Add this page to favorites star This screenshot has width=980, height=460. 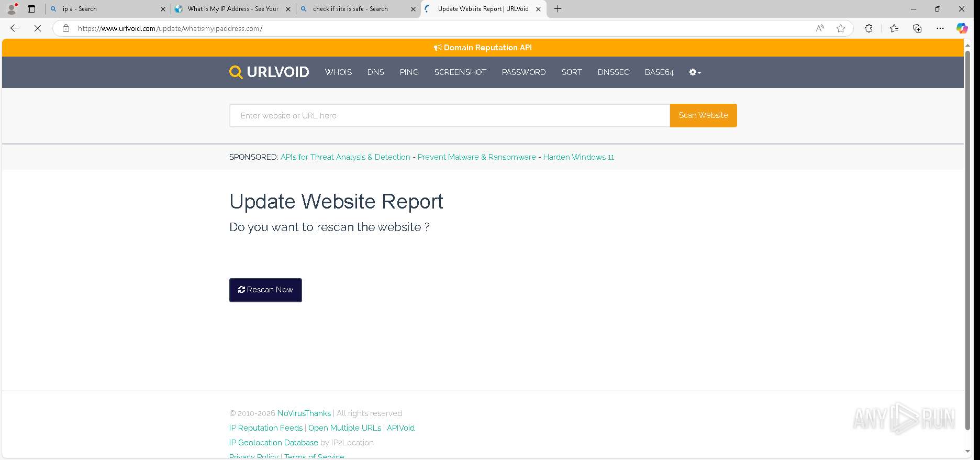point(841,28)
